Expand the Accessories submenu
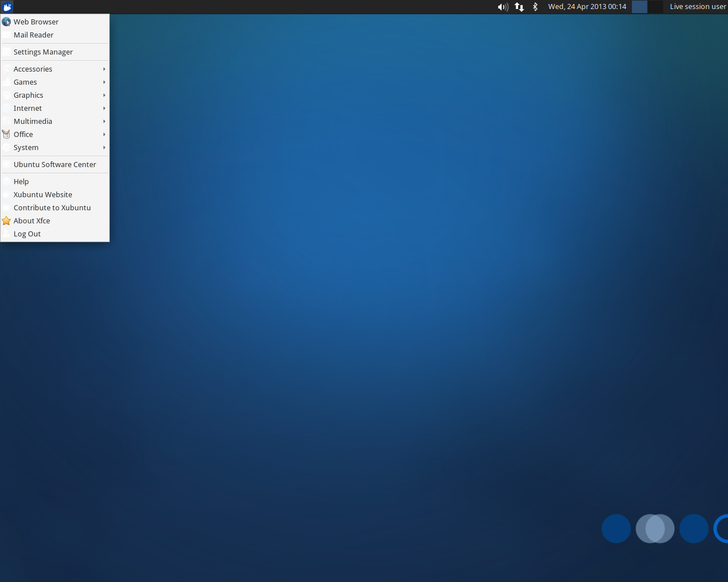Screen dimensions: 728x582 55,69
